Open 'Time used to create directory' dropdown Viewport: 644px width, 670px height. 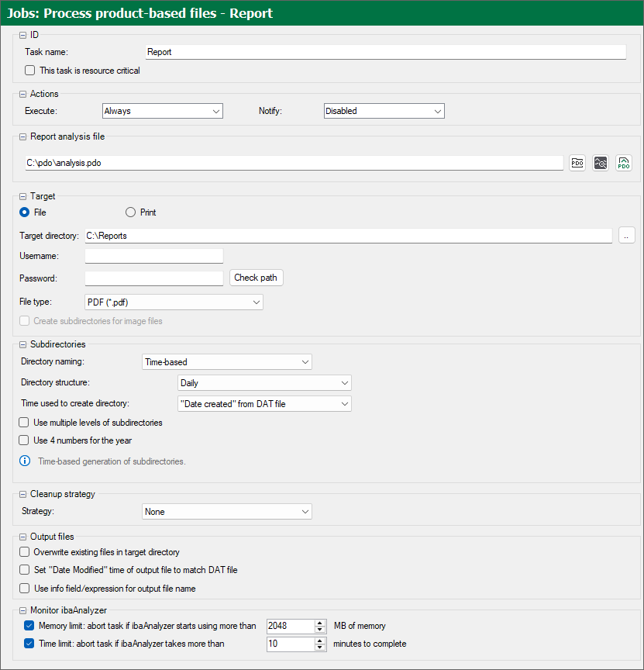click(x=264, y=404)
